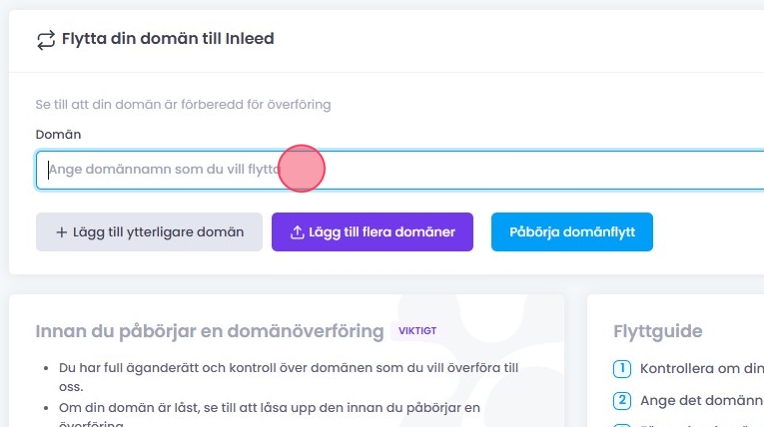The height and width of the screenshot is (427, 764).
Task: Click the placeholder text "Ange domännamn som du vill flytta"
Action: click(x=160, y=170)
